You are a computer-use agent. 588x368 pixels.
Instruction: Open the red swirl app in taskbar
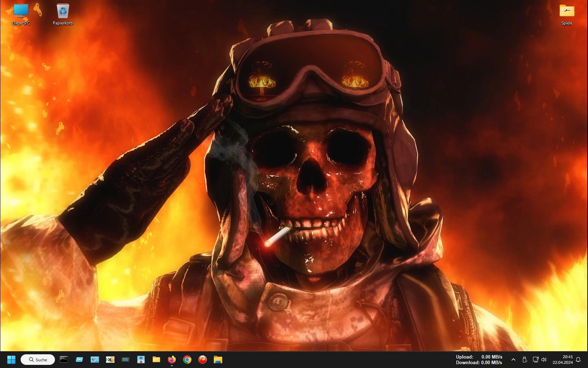203,360
